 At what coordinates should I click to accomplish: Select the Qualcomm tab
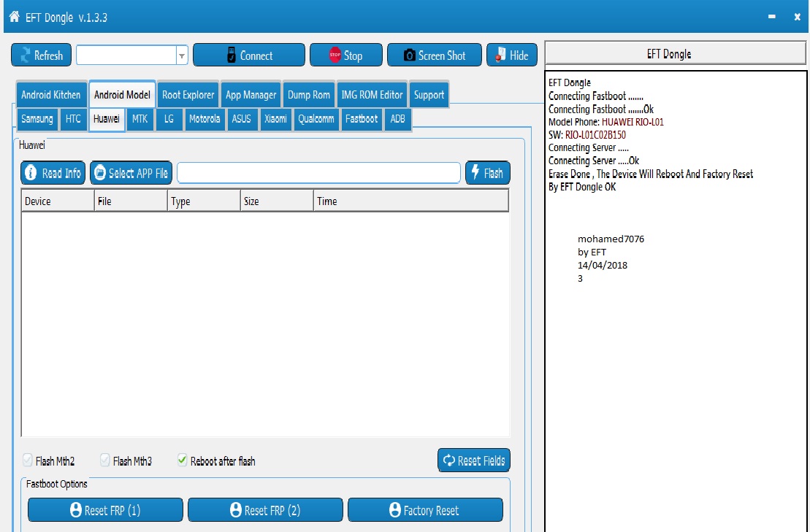pyautogui.click(x=316, y=119)
